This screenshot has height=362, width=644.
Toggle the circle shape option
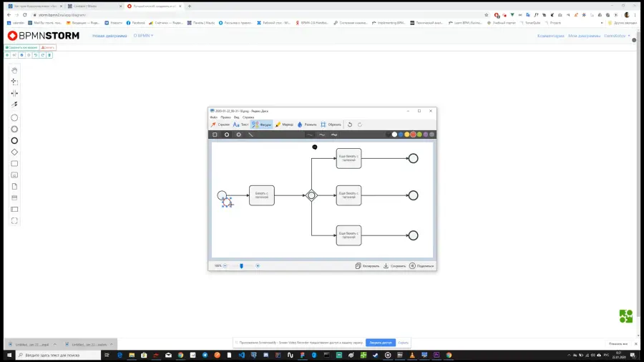227,134
